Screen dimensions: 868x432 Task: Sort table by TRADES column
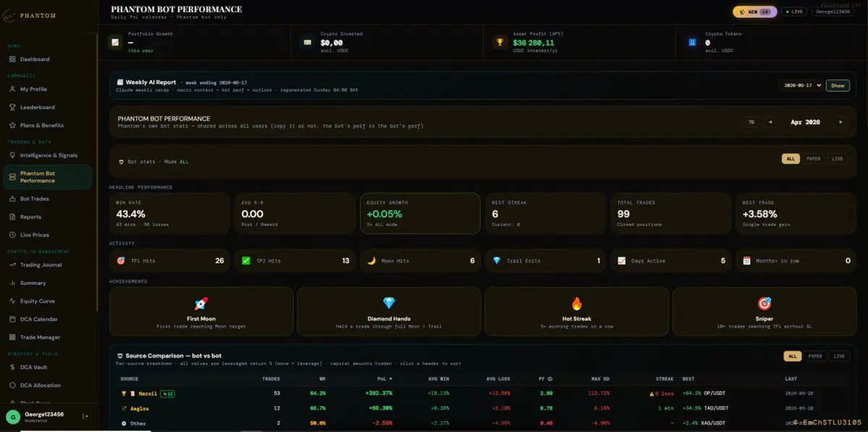coord(270,378)
